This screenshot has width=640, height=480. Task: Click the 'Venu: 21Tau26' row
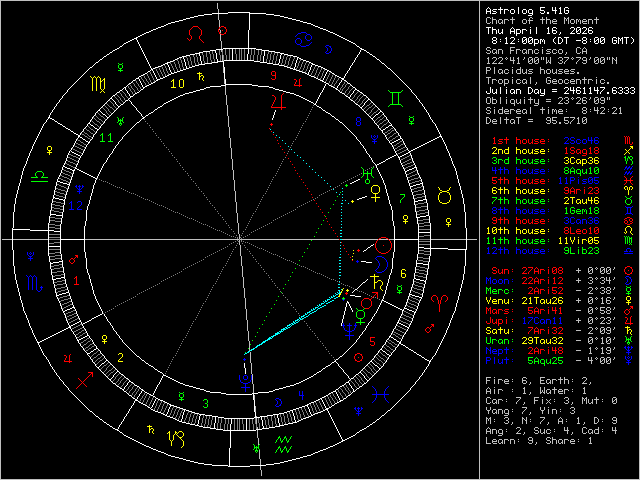click(x=560, y=301)
